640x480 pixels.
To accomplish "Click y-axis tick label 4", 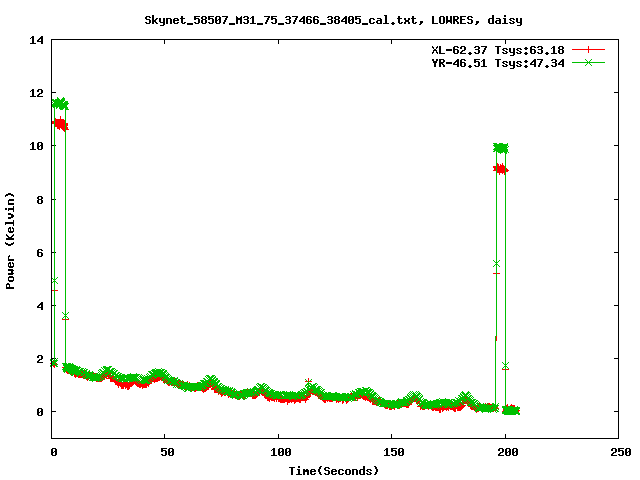I will pos(40,306).
